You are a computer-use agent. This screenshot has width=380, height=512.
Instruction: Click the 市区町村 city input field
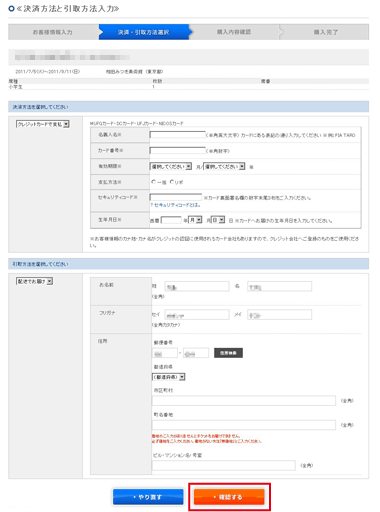pos(244,401)
